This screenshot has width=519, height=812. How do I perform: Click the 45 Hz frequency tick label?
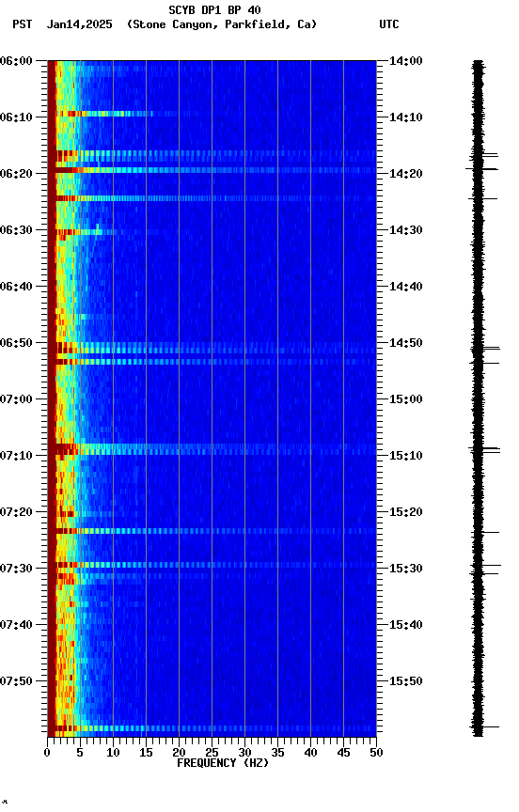(343, 753)
